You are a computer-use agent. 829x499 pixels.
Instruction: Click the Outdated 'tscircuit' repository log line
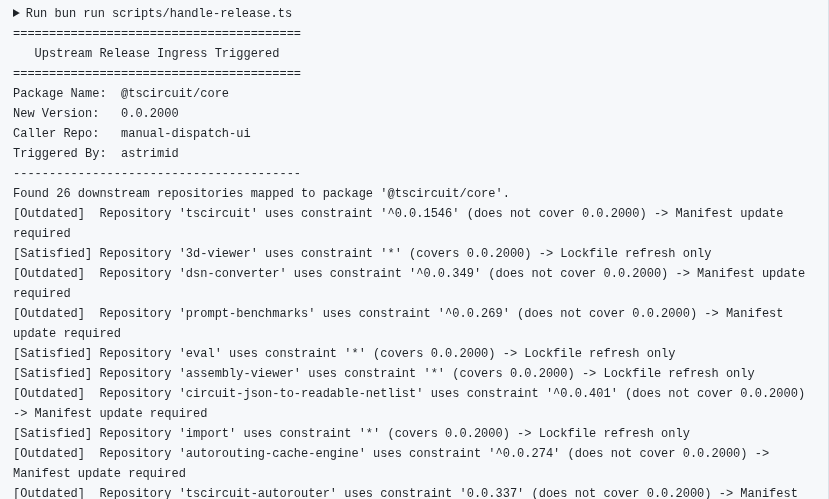coord(398,223)
